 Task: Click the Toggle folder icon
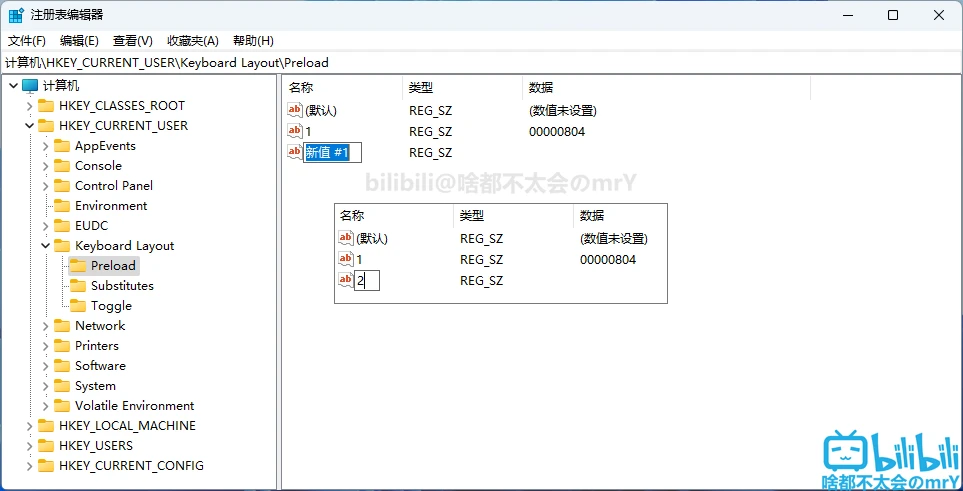(x=78, y=305)
